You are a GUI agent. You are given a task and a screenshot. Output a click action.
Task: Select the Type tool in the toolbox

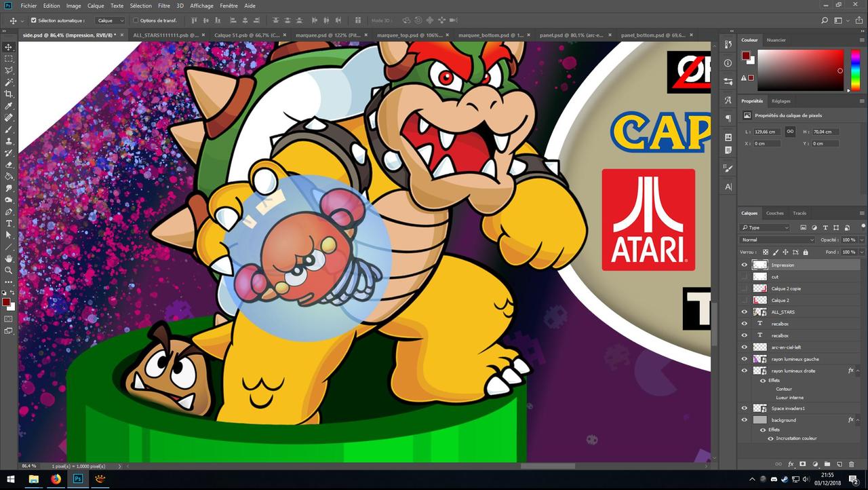point(9,223)
